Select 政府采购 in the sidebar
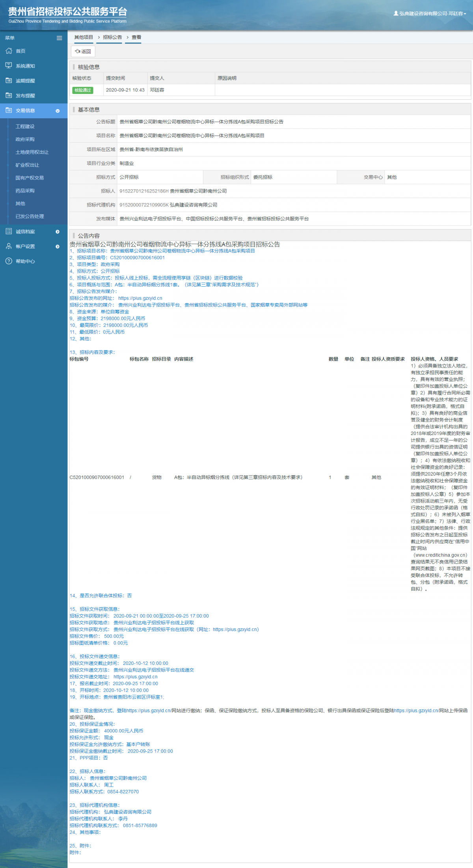The width and height of the screenshot is (473, 868). (x=25, y=139)
